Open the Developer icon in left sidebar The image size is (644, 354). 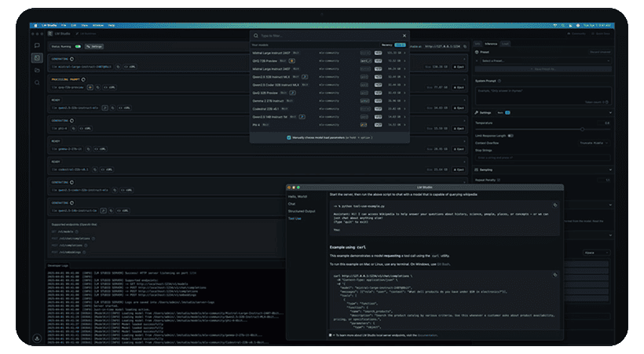coord(37,58)
